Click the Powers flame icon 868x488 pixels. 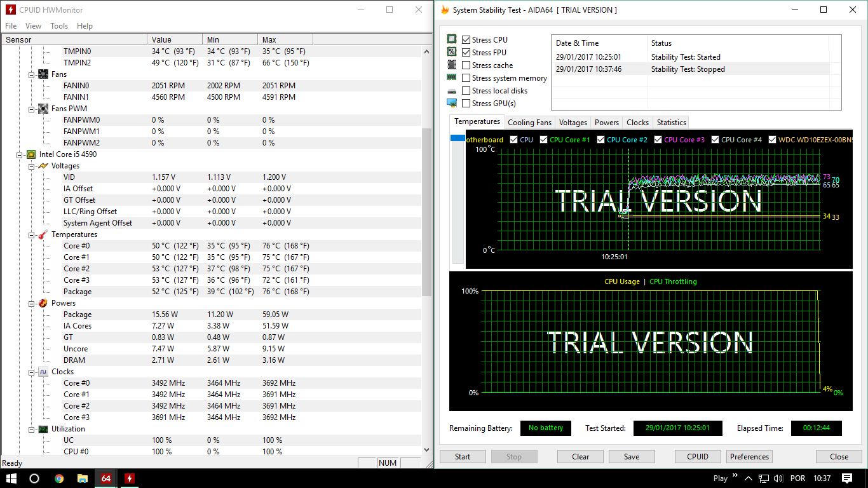click(43, 303)
